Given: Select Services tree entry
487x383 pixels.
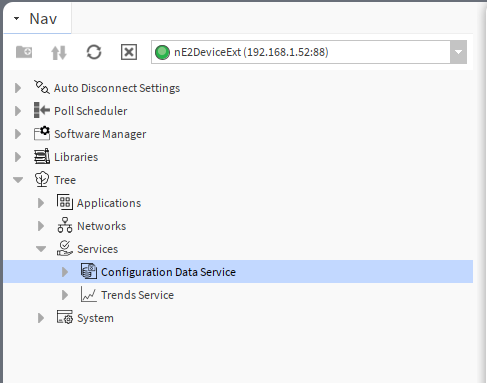Looking at the screenshot, I should pyautogui.click(x=98, y=249).
